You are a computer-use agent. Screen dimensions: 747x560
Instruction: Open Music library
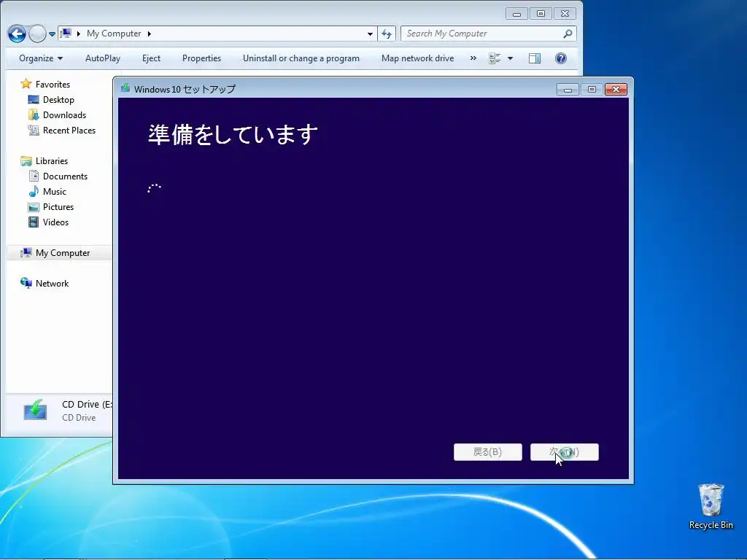pos(54,192)
